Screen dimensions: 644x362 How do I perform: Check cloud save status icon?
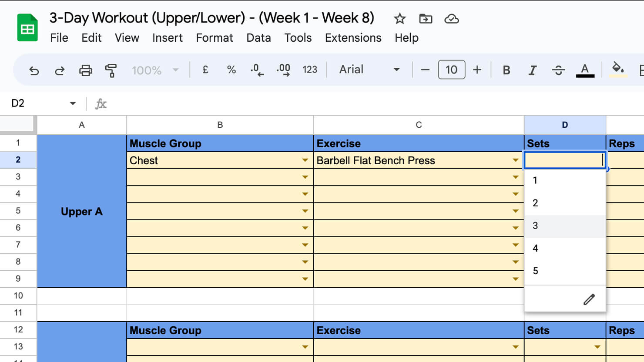tap(451, 19)
